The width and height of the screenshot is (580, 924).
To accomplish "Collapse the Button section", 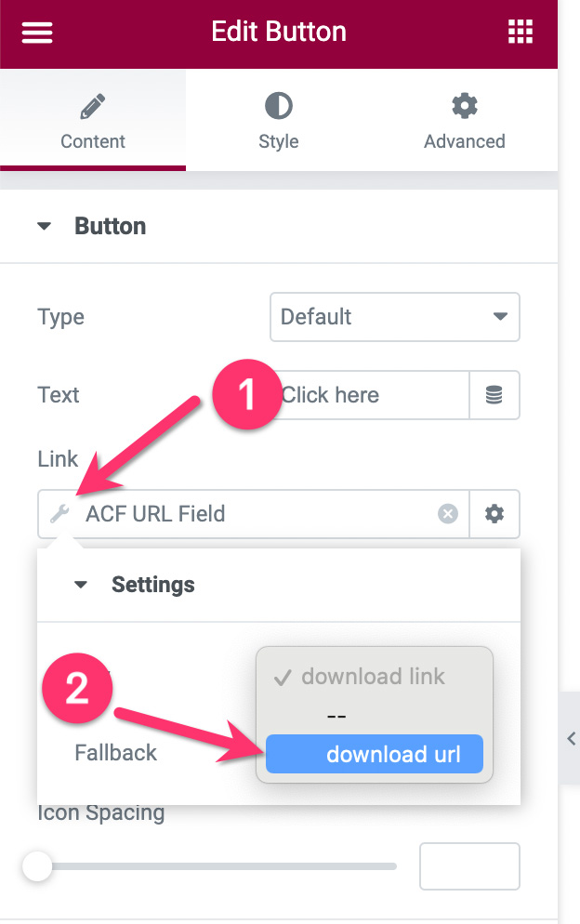I will (x=45, y=227).
